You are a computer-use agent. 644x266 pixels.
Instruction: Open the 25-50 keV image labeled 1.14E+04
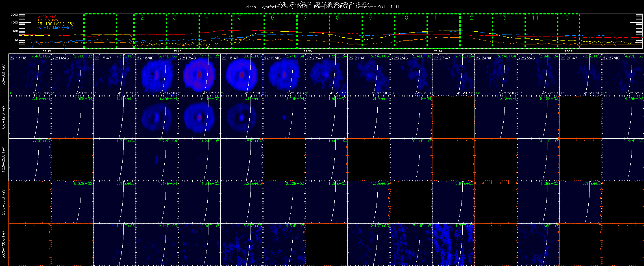point(157,202)
